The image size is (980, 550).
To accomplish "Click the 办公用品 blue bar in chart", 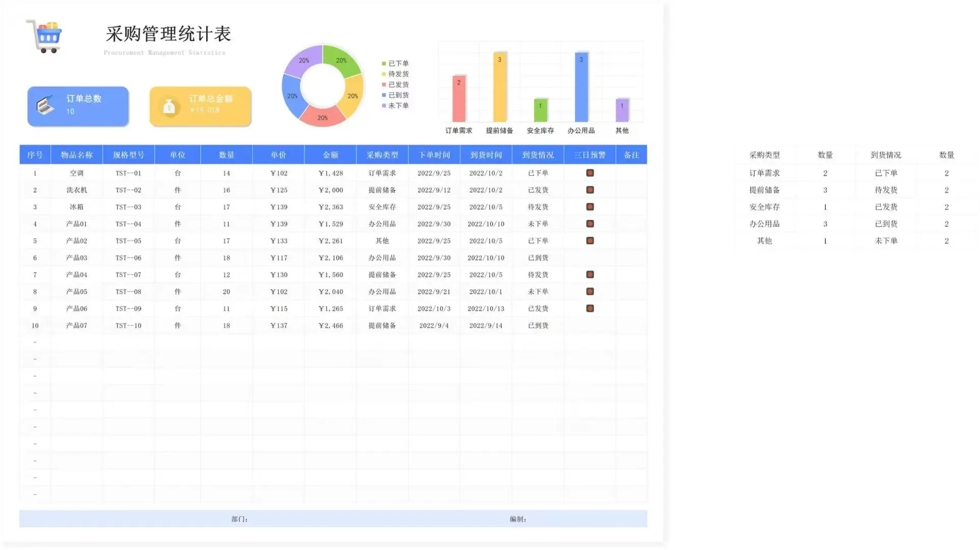I will point(581,87).
